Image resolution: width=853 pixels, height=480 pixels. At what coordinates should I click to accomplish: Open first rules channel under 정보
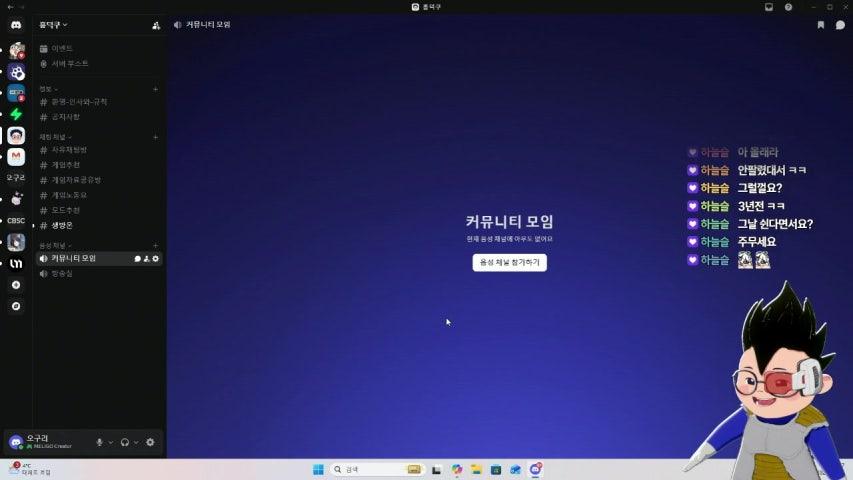click(99, 102)
